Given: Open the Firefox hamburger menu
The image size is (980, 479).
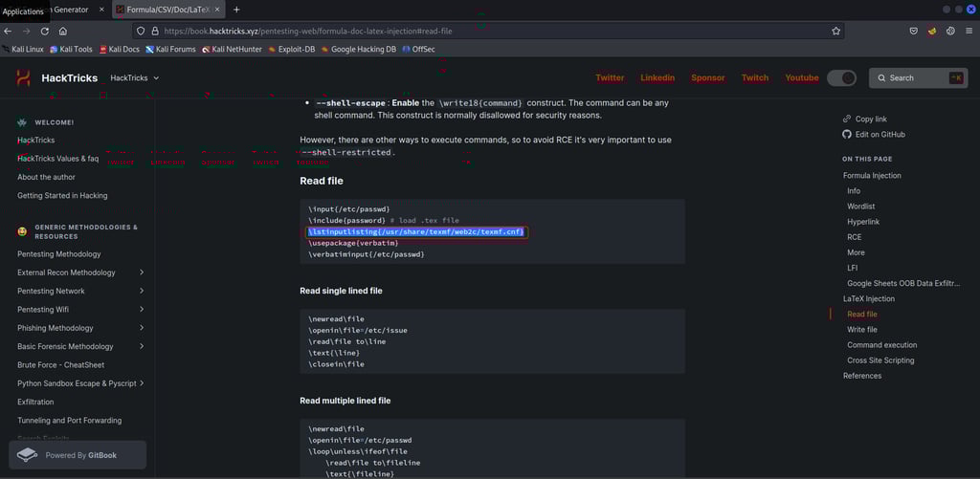Looking at the screenshot, I should (970, 31).
